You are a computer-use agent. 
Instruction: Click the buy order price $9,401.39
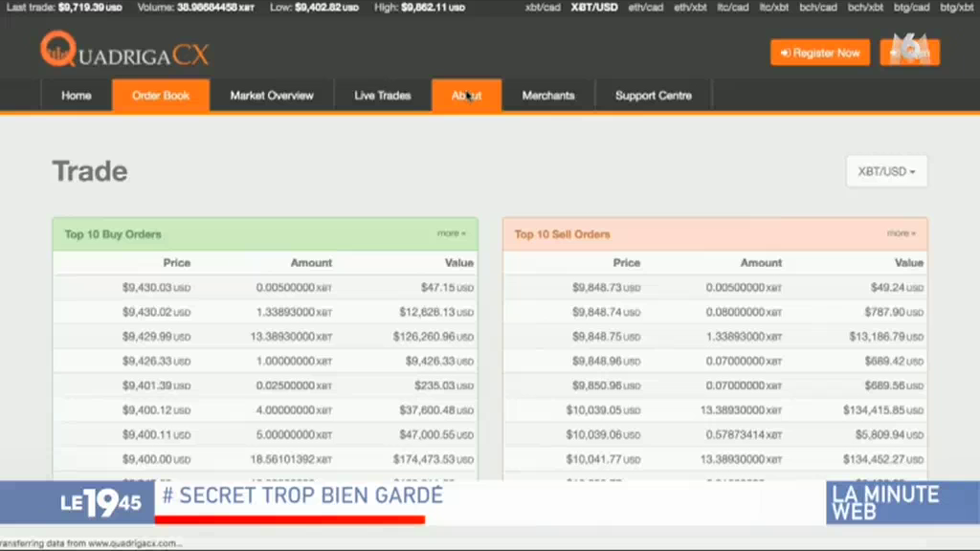tap(156, 386)
